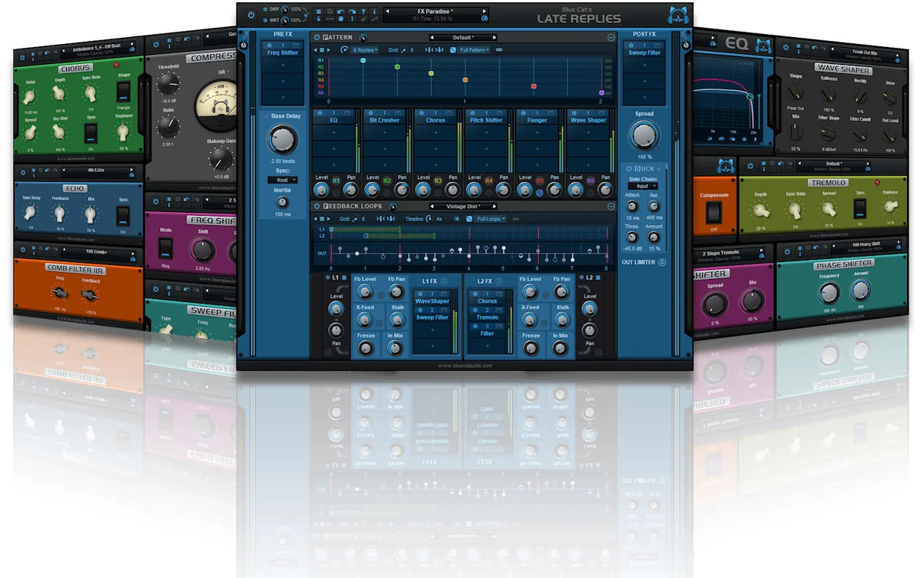Click the Timeline 4x zoom knob
The height and width of the screenshot is (578, 924).
click(x=428, y=219)
